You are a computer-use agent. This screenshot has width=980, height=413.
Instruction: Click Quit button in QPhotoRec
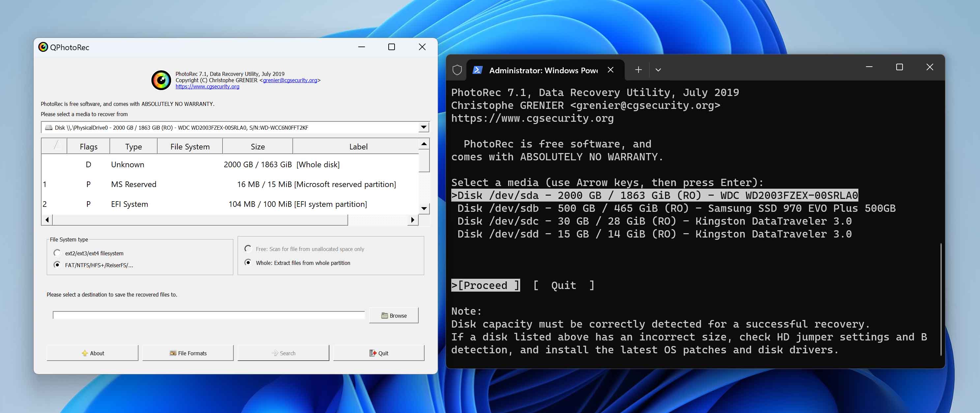pos(379,353)
